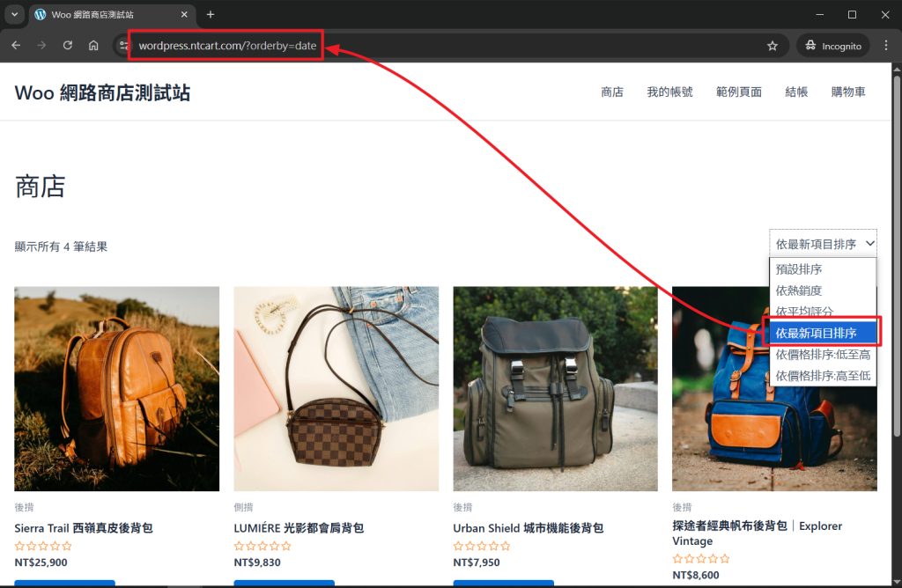This screenshot has width=902, height=588.
Task: Click the LUMIÉRE 光影都會肩背包 title
Action: (x=299, y=527)
